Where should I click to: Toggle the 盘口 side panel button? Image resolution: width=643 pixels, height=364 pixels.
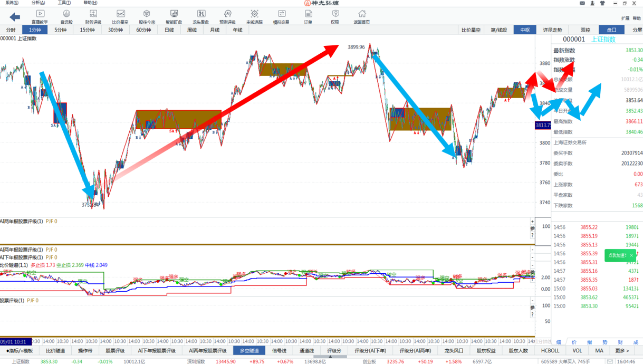(611, 30)
